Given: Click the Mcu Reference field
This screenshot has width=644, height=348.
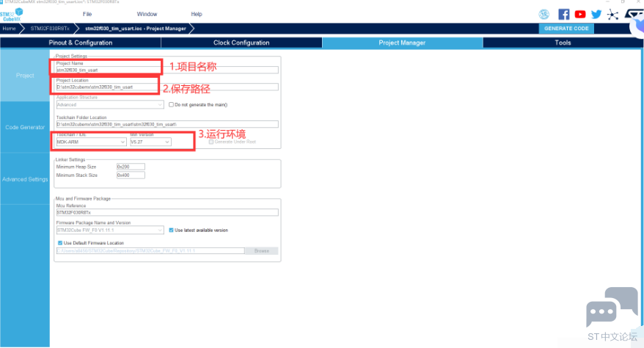Looking at the screenshot, I should [x=167, y=212].
